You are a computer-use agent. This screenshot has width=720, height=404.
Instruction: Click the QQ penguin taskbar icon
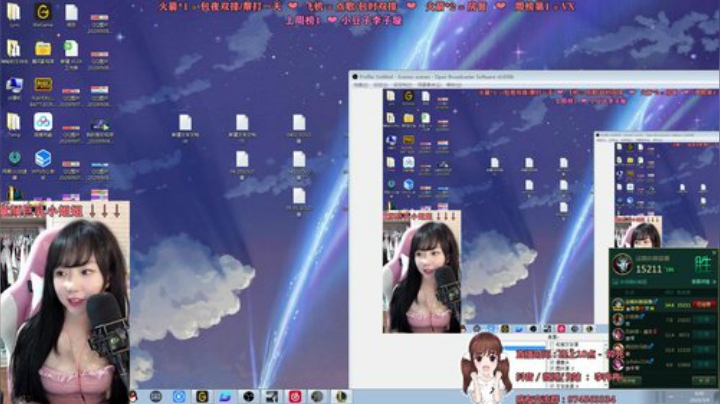(134, 396)
